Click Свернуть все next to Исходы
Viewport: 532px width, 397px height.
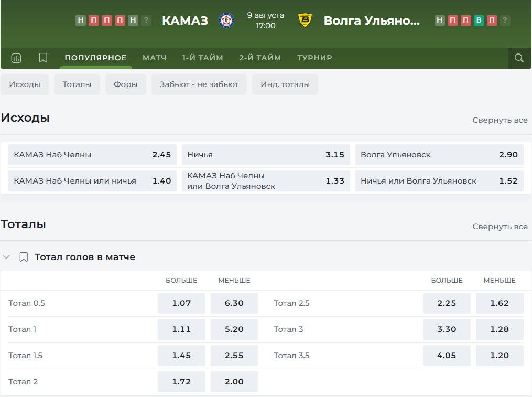click(x=500, y=120)
